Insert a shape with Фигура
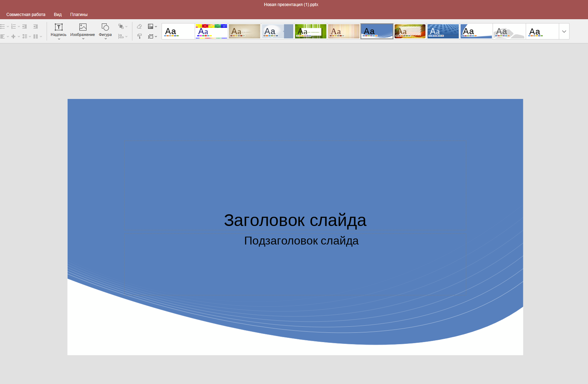The width and height of the screenshot is (588, 384). click(105, 30)
